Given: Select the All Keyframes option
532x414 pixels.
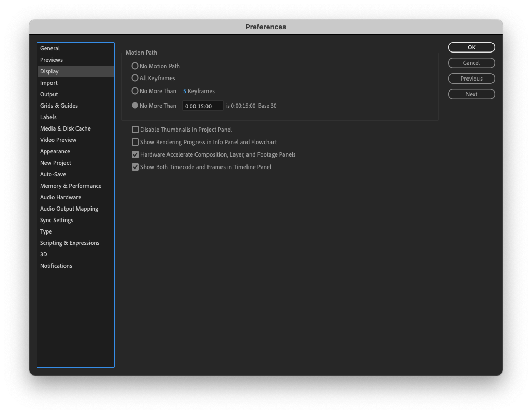Looking at the screenshot, I should click(x=135, y=78).
